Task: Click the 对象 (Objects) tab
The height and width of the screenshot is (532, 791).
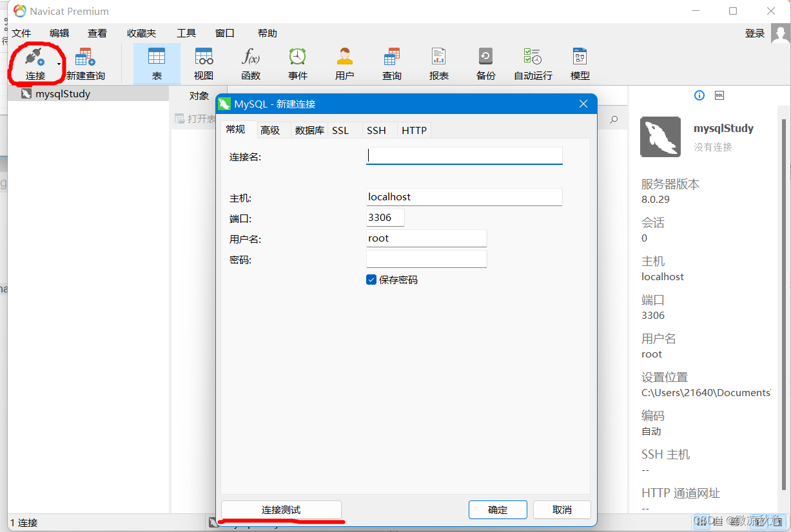Action: click(199, 95)
